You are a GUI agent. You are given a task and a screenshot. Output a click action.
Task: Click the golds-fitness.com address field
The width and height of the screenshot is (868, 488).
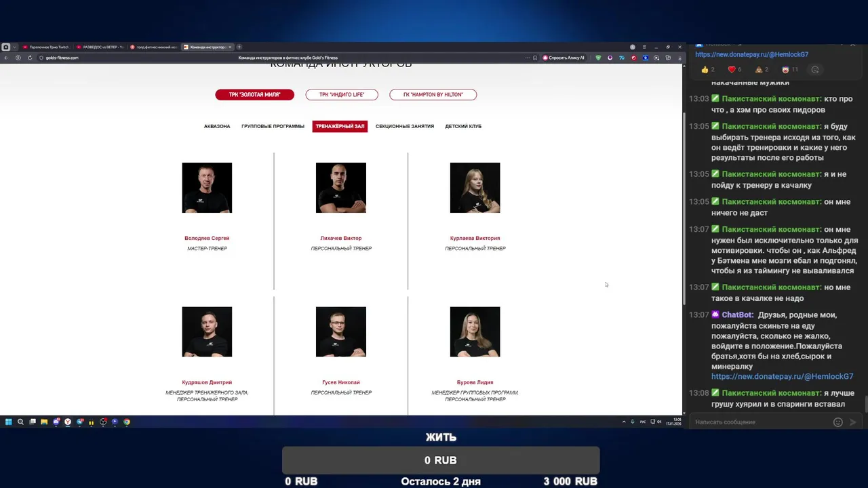[62, 58]
